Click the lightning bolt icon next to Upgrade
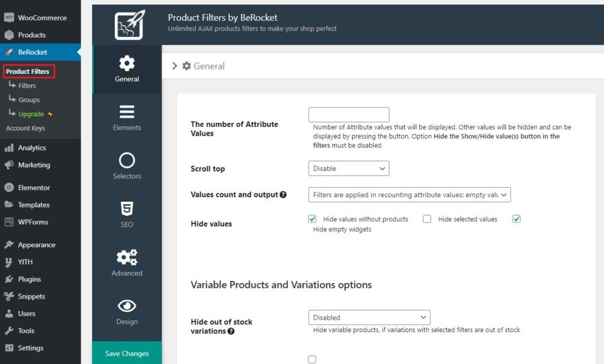The width and height of the screenshot is (604, 364). [50, 114]
